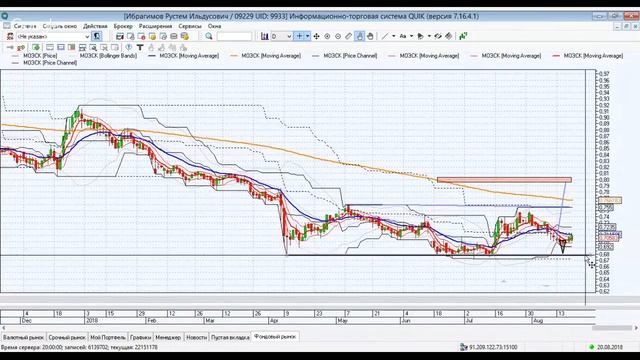640x360 pixels.
Task: Select the crosshair plus tool
Action: pyautogui.click(x=299, y=36)
